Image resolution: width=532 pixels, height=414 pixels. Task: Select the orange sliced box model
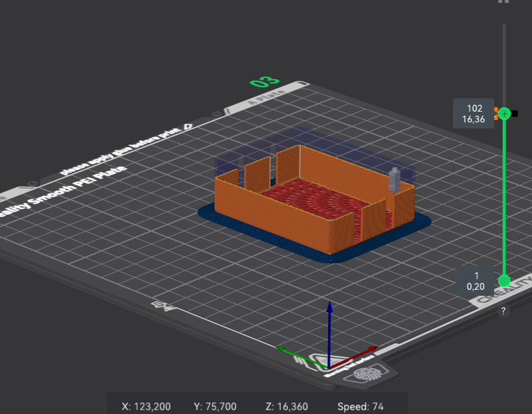314,199
